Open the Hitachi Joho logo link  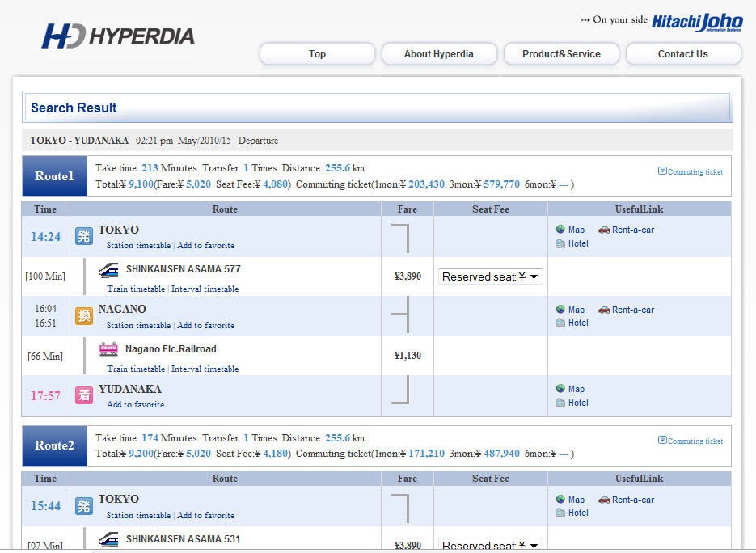tap(697, 22)
